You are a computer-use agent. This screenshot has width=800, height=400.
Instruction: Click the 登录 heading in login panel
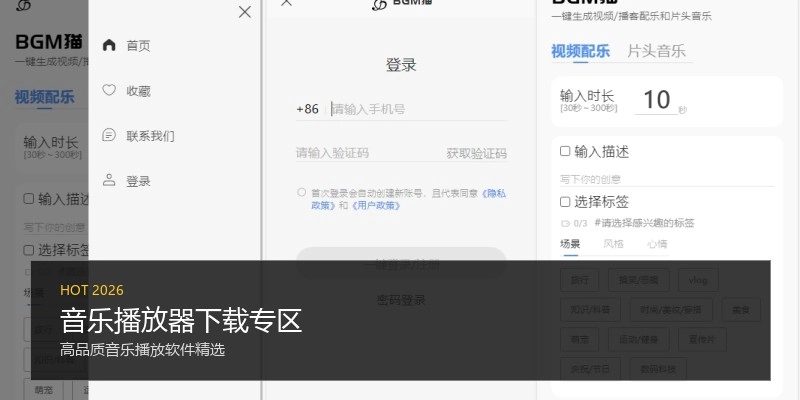point(401,65)
